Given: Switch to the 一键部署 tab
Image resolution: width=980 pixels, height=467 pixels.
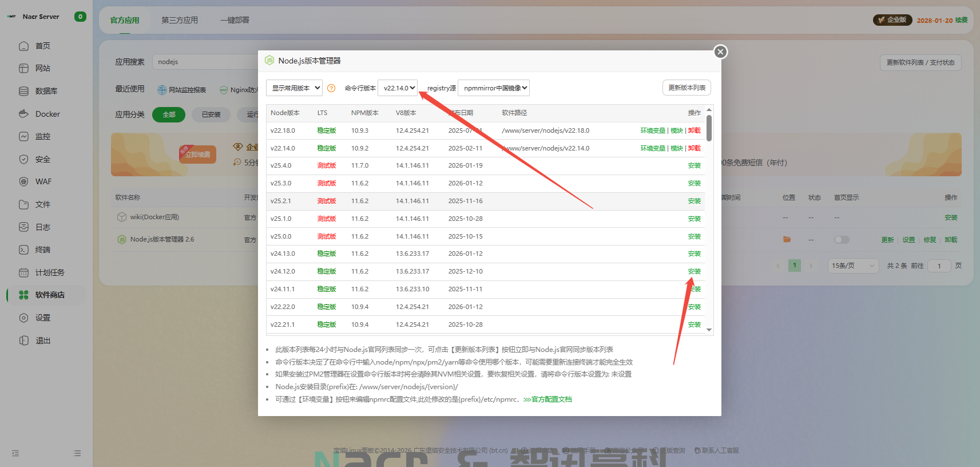Looking at the screenshot, I should point(235,20).
